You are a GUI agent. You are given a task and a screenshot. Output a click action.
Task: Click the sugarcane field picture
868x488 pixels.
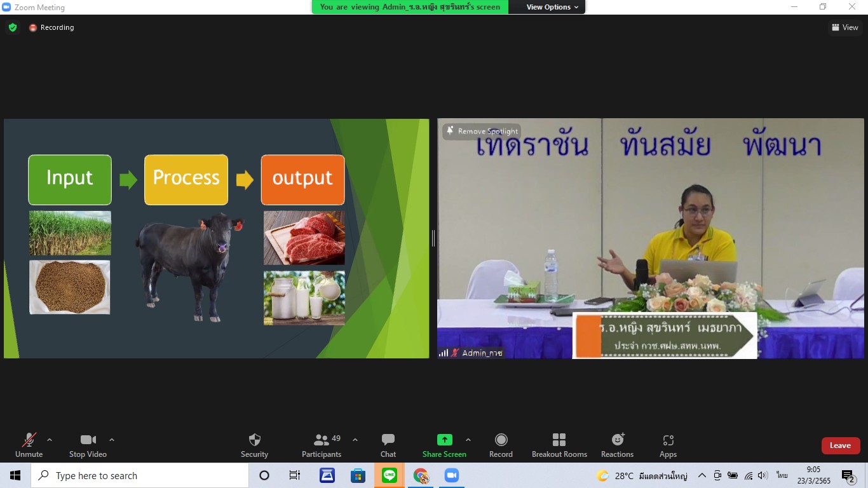[x=70, y=233]
